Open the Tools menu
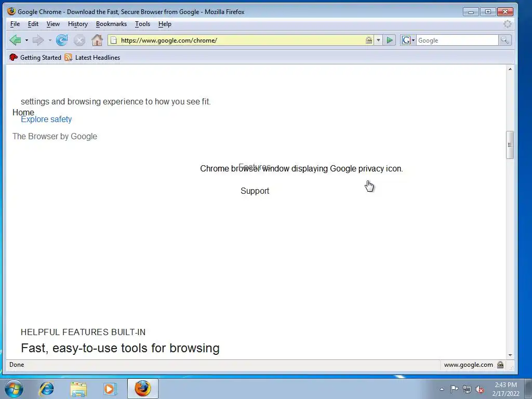The image size is (532, 399). click(142, 24)
